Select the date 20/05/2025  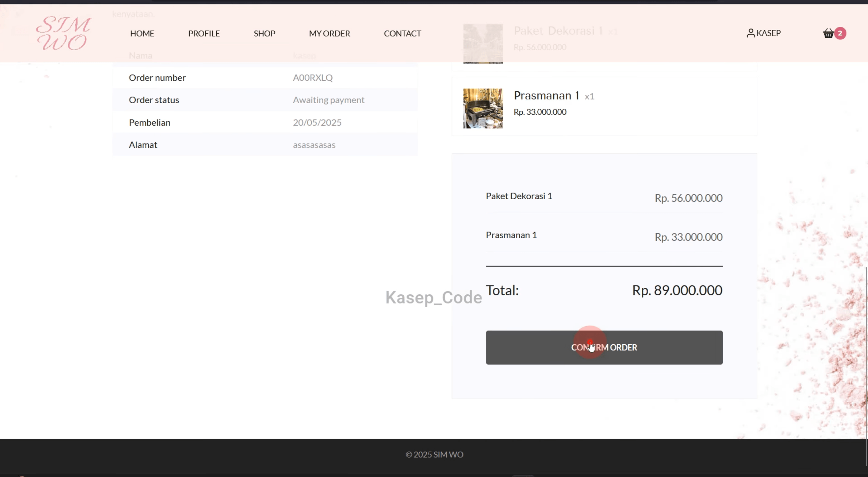click(317, 122)
